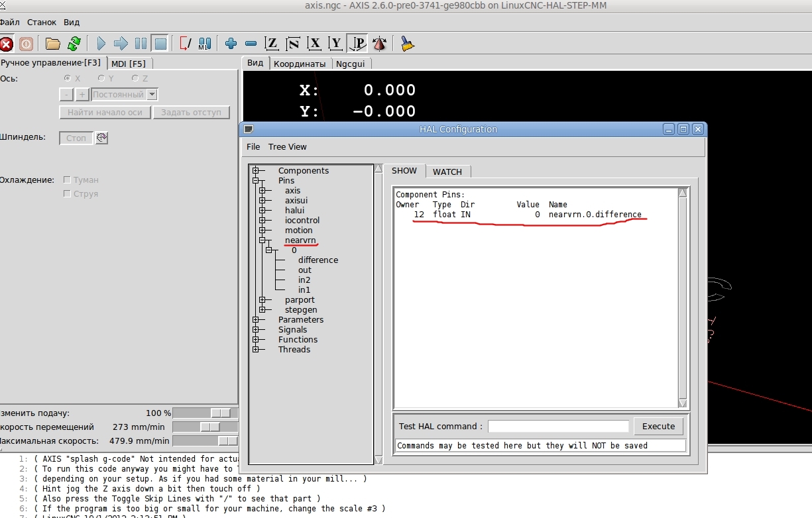The width and height of the screenshot is (812, 518).
Task: Pause program execution
Action: point(141,44)
